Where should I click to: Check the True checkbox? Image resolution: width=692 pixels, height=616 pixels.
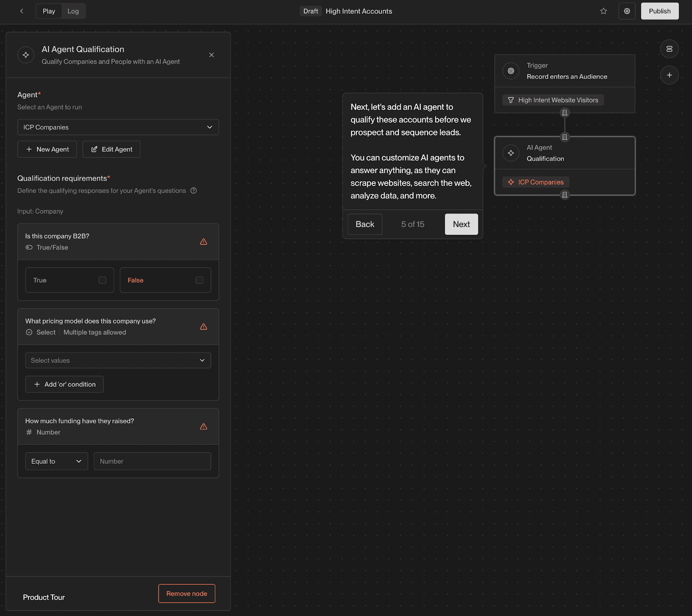click(103, 280)
